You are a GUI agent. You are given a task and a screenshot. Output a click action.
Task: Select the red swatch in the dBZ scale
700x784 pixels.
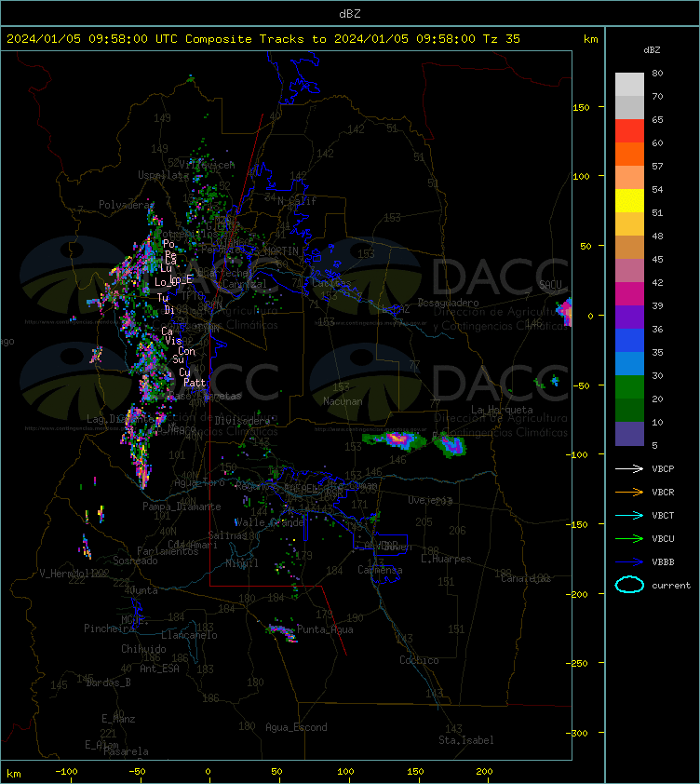tap(629, 131)
